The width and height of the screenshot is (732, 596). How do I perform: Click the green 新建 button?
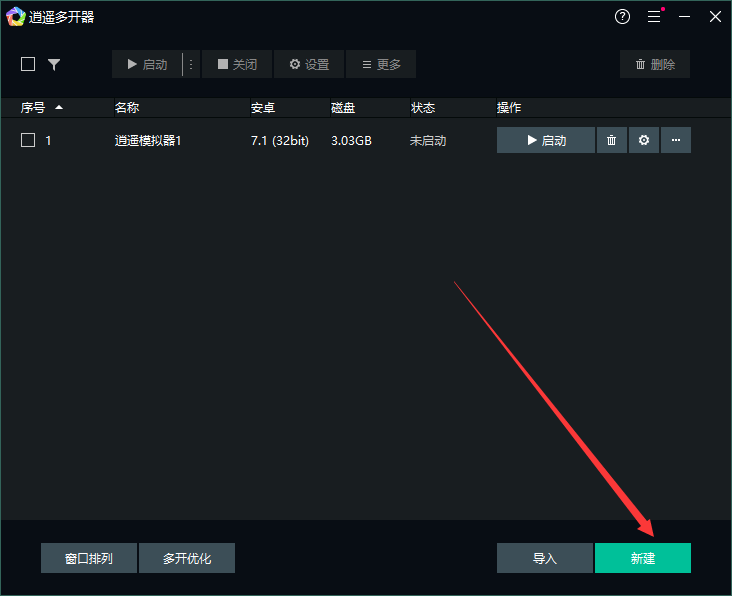pyautogui.click(x=643, y=558)
